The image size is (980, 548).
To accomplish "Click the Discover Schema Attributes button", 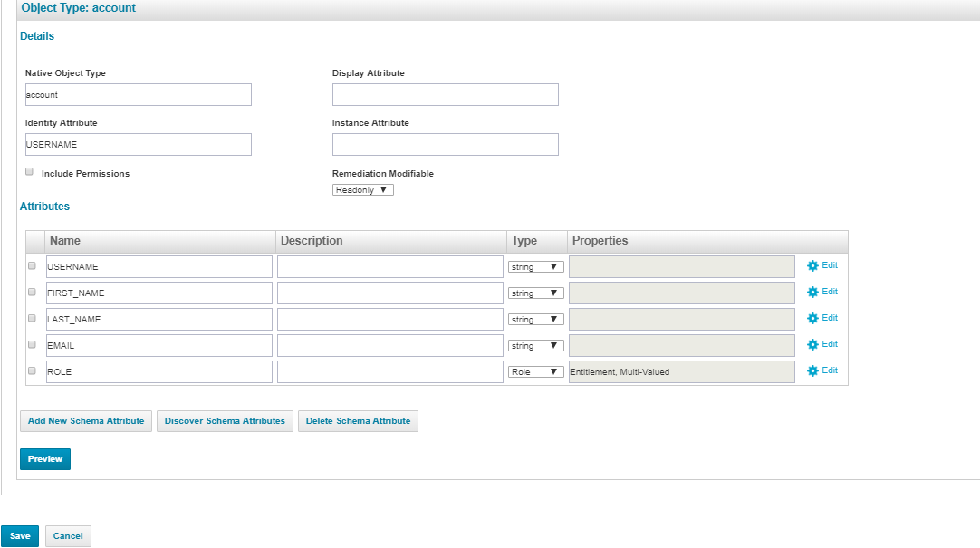I will click(224, 420).
